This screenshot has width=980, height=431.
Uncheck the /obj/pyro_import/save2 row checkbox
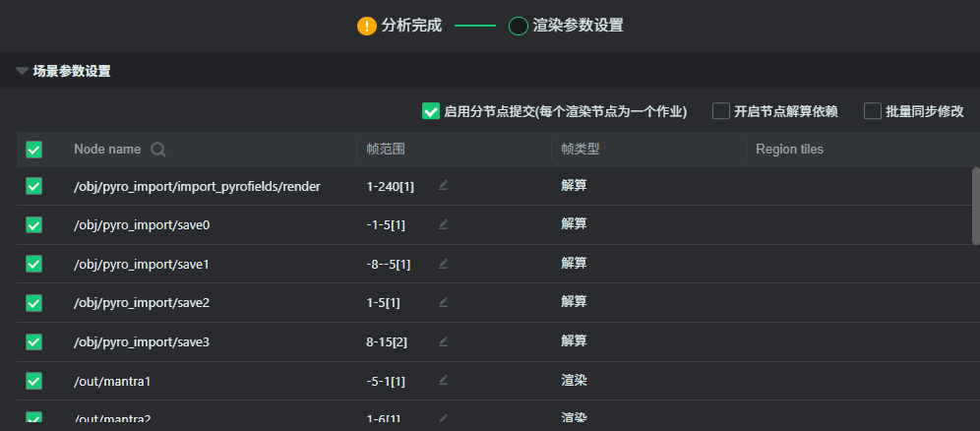[33, 302]
